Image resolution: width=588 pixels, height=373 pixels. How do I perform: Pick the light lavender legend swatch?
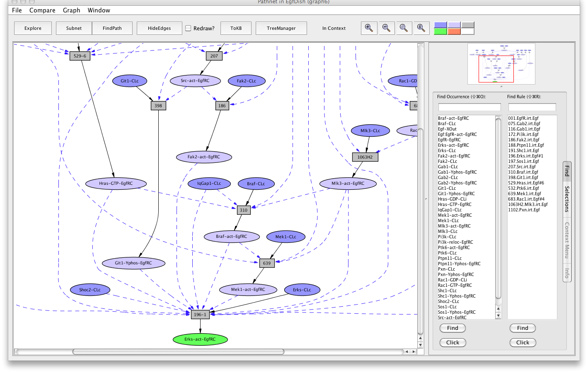point(454,25)
